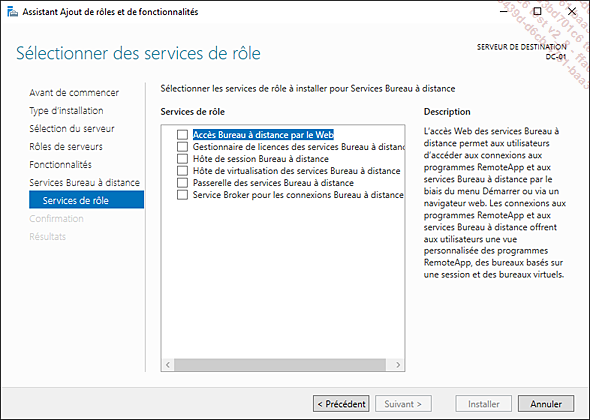The image size is (590, 420).
Task: Select Sélection du serveur in sidebar
Action: 72,129
